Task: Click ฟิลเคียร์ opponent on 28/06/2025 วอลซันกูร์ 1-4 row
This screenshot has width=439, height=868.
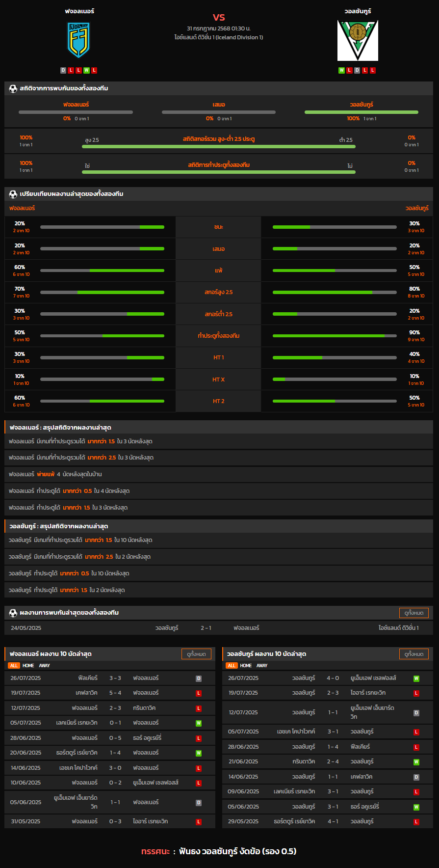Action: tap(360, 747)
